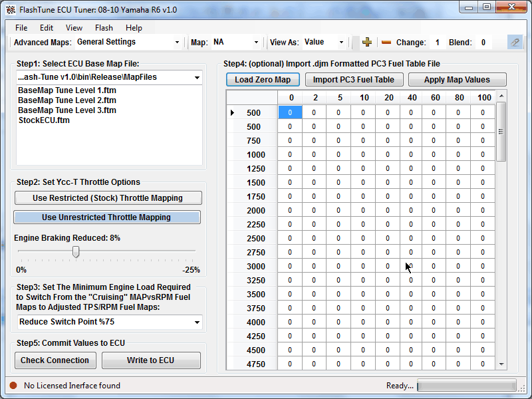
Task: Click the Engine Braking Reduced slider handle
Action: coord(76,251)
